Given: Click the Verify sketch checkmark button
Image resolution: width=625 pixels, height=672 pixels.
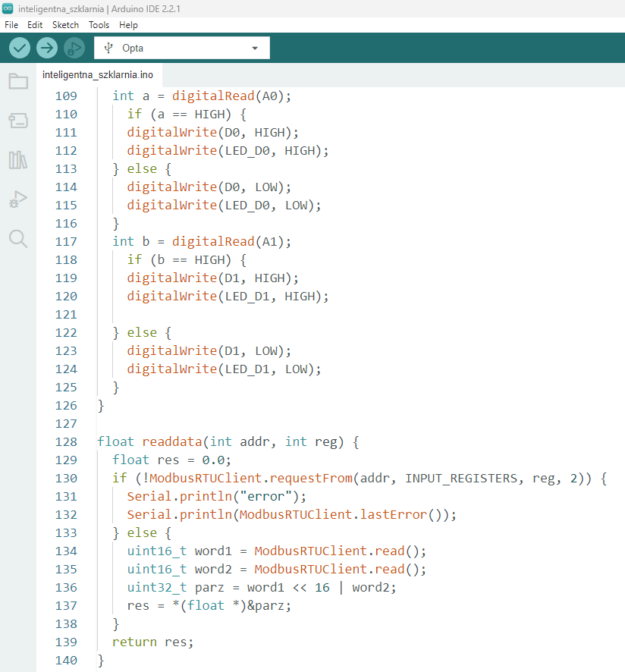Looking at the screenshot, I should pos(20,48).
